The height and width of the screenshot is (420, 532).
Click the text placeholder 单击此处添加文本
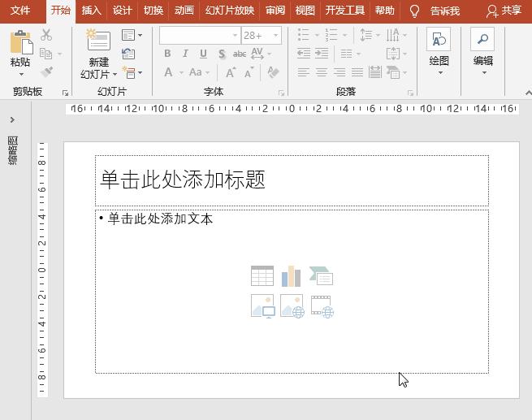pos(160,219)
